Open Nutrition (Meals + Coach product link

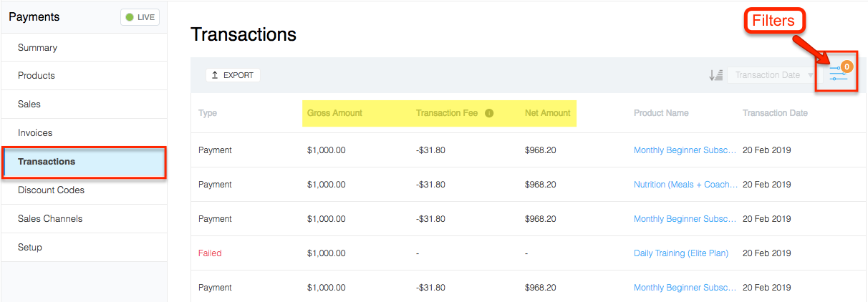[685, 185]
